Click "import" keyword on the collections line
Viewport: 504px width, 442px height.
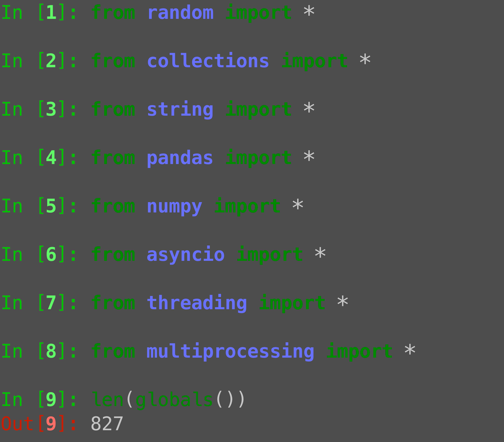point(315,61)
